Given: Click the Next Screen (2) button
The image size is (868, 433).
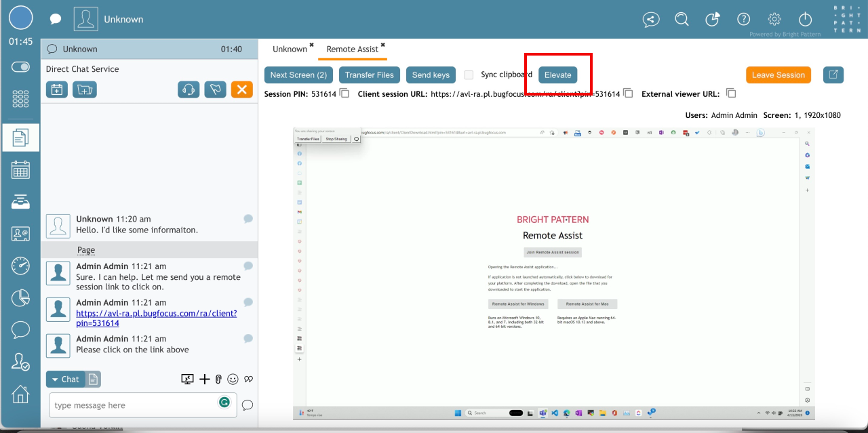Looking at the screenshot, I should coord(298,75).
